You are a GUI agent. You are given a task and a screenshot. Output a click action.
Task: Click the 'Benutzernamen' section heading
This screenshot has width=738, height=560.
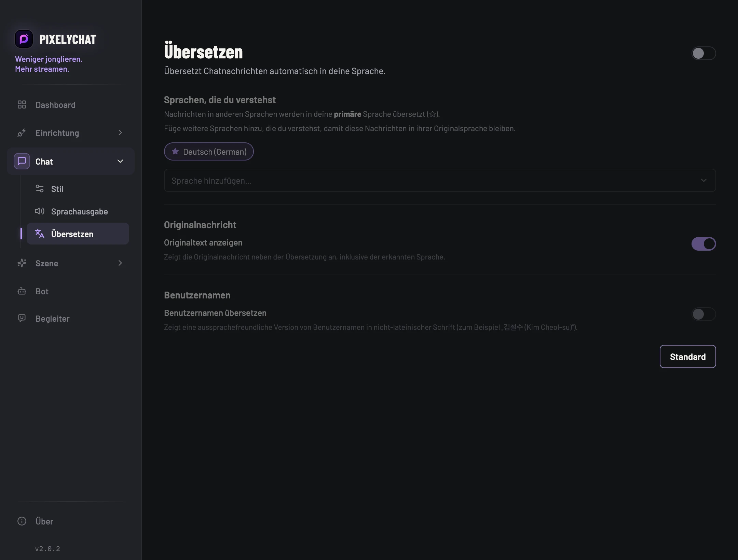click(x=197, y=295)
